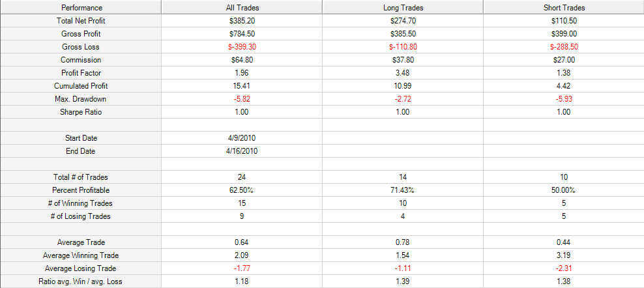
Task: Click the Start Date value 4/9/2010
Action: tap(241, 138)
